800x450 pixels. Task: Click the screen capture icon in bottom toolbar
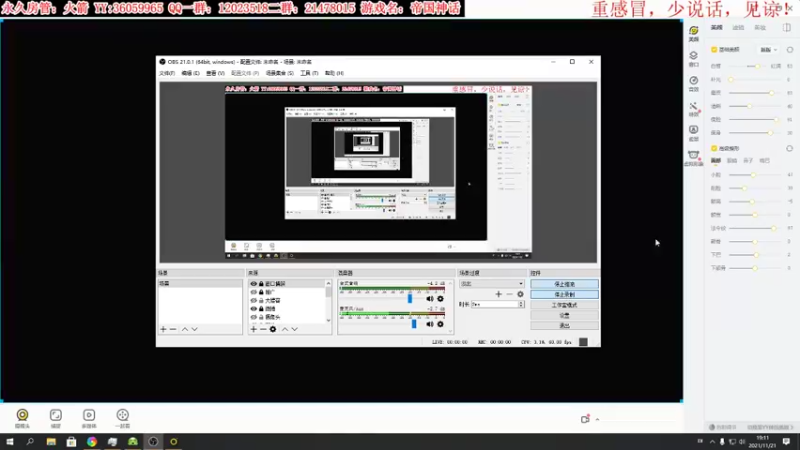pos(56,418)
